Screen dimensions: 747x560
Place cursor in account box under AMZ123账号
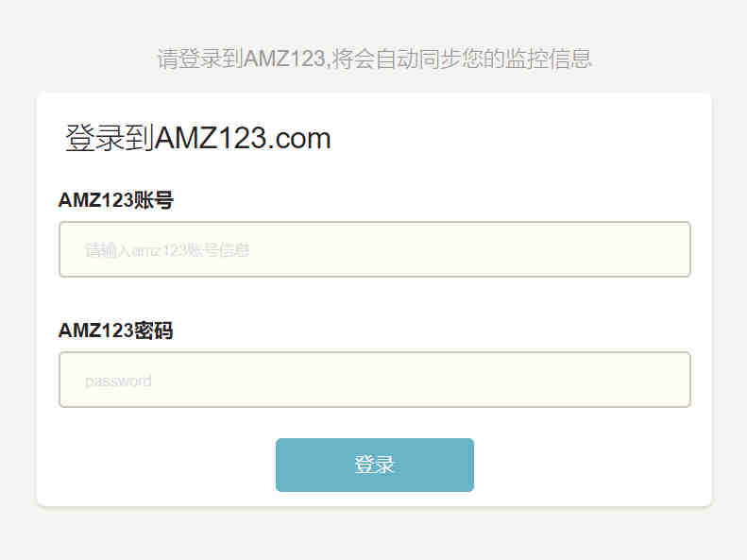coord(375,249)
